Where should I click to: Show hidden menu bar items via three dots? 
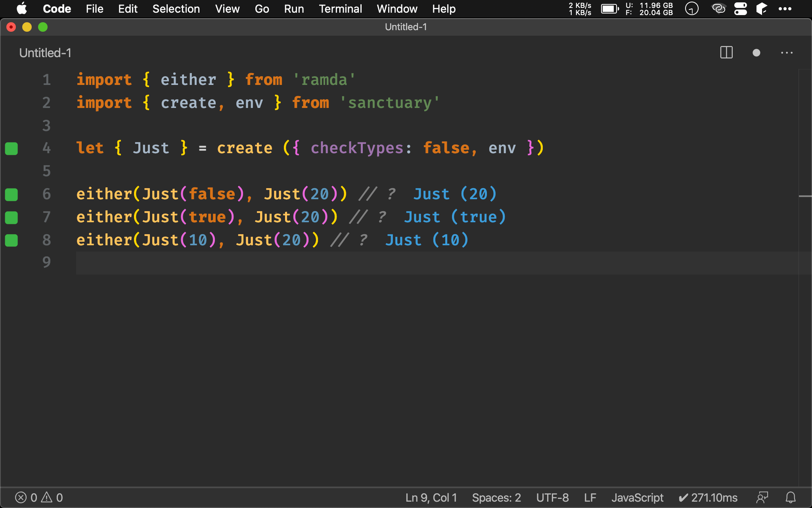point(785,9)
